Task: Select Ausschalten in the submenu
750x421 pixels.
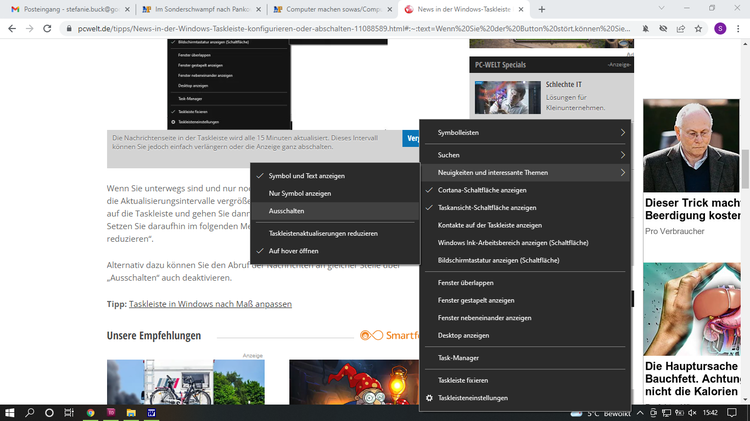Action: [x=286, y=211]
